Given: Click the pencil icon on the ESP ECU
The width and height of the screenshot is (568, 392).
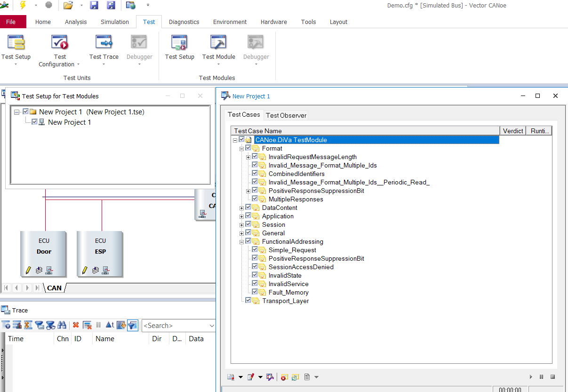Looking at the screenshot, I should [85, 270].
